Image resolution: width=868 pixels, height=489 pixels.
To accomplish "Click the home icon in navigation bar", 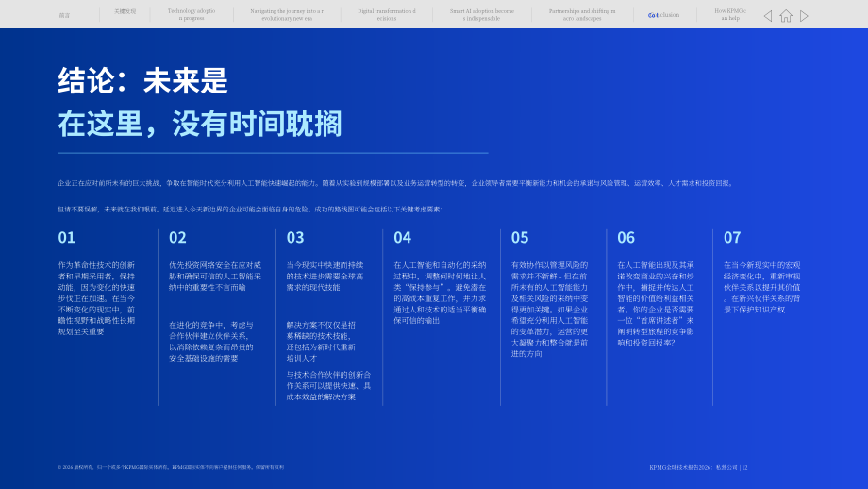I will pos(786,16).
